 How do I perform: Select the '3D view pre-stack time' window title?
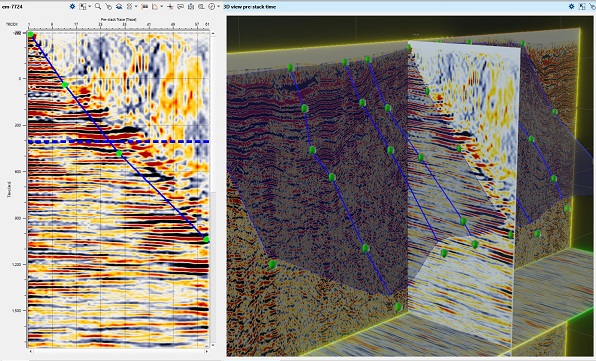[250, 6]
